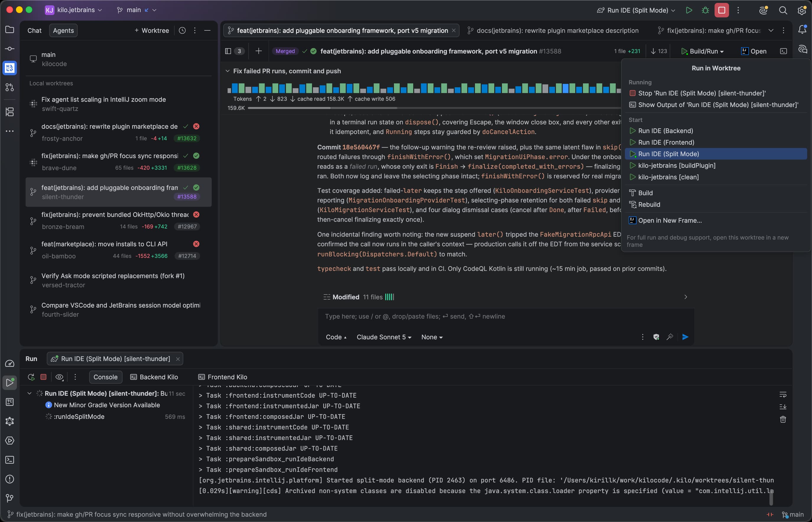This screenshot has width=812, height=522.
Task: Select the Backend Kilo tab
Action: [x=154, y=377]
